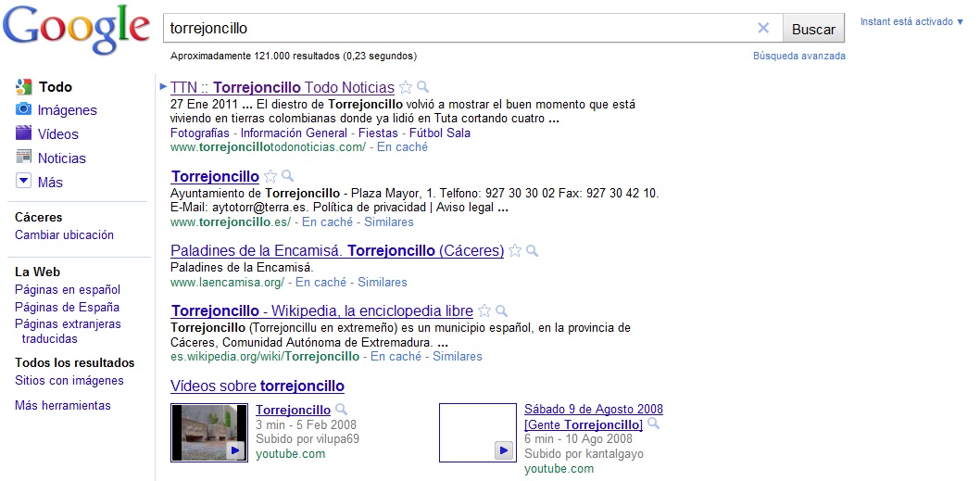This screenshot has height=481, width=980.
Task: Preview Gente Torrejoncillo video with magnifier
Action: click(x=653, y=424)
